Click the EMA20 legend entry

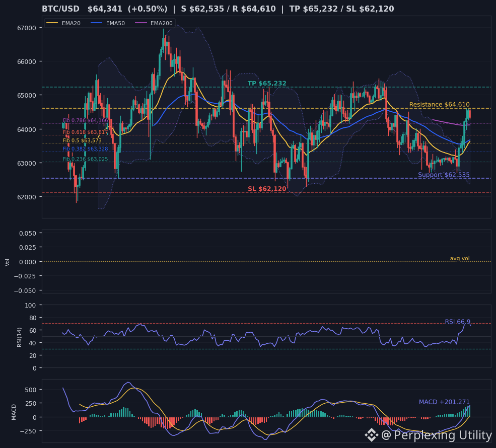point(63,23)
